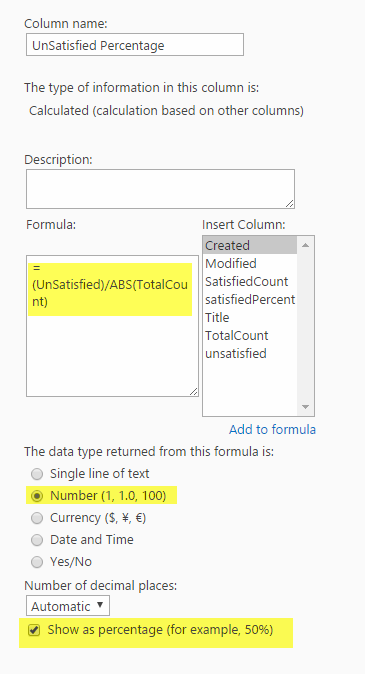Select satisfiedPercent in Insert Column list
This screenshot has height=674, width=365.
click(250, 300)
